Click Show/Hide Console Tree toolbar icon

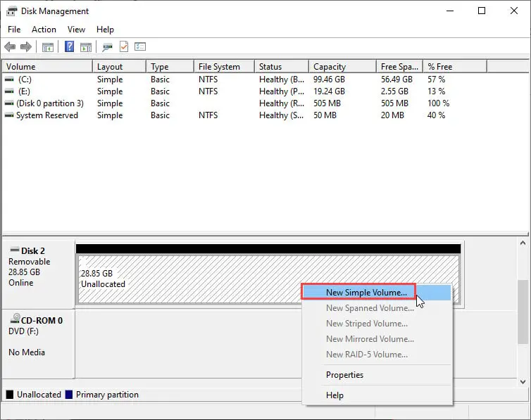click(48, 47)
